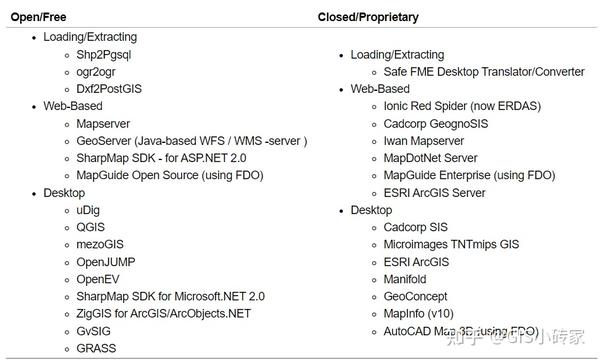Click the Closed/Proprietary column header
Screen dimensions: 600x361
point(368,17)
